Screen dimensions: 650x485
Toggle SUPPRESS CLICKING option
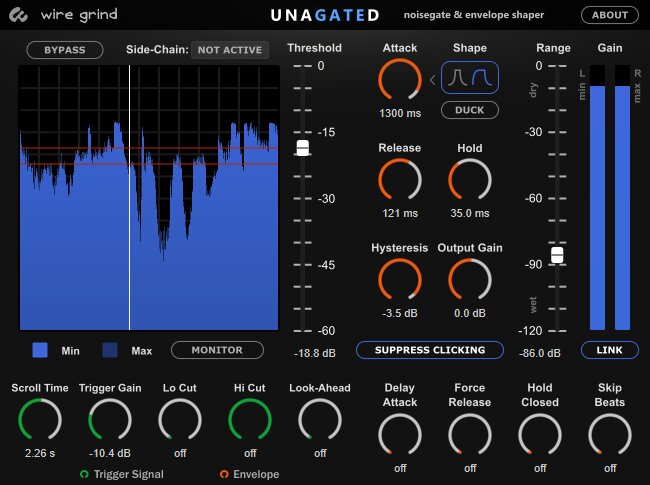(x=430, y=350)
